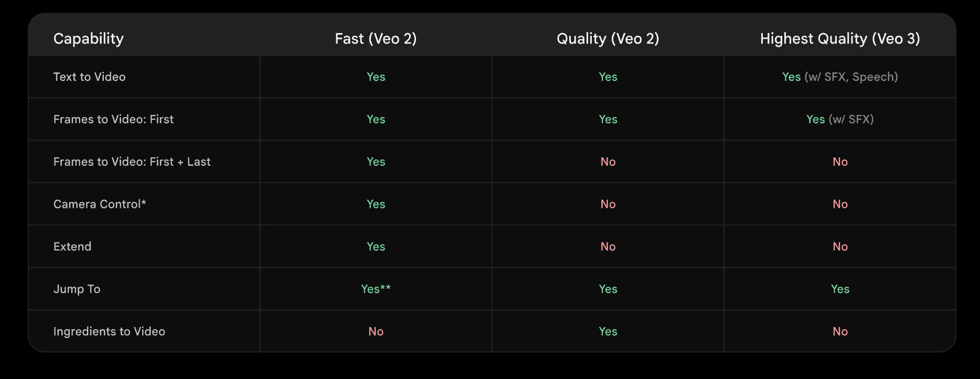The height and width of the screenshot is (379, 980).
Task: Click the Extend row label
Action: (x=72, y=247)
